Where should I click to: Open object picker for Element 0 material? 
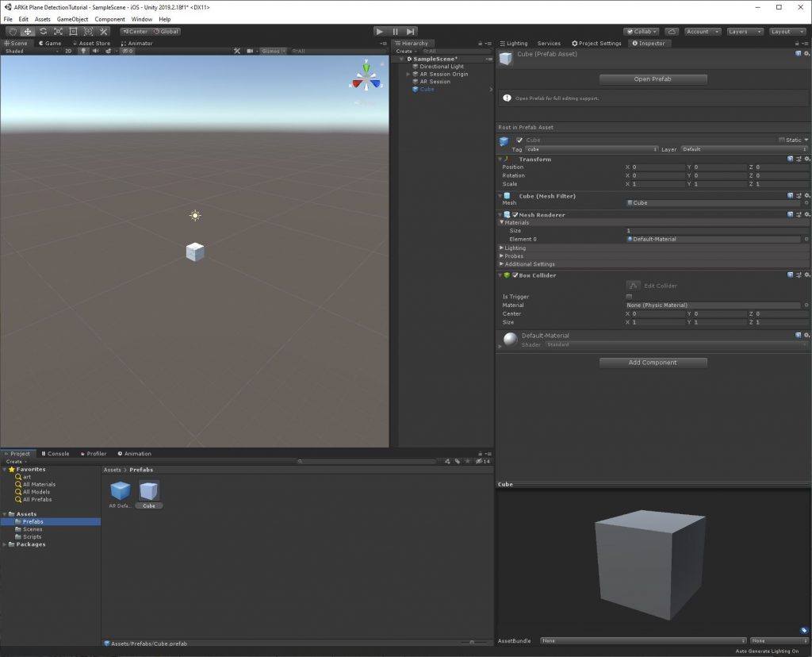pos(806,239)
